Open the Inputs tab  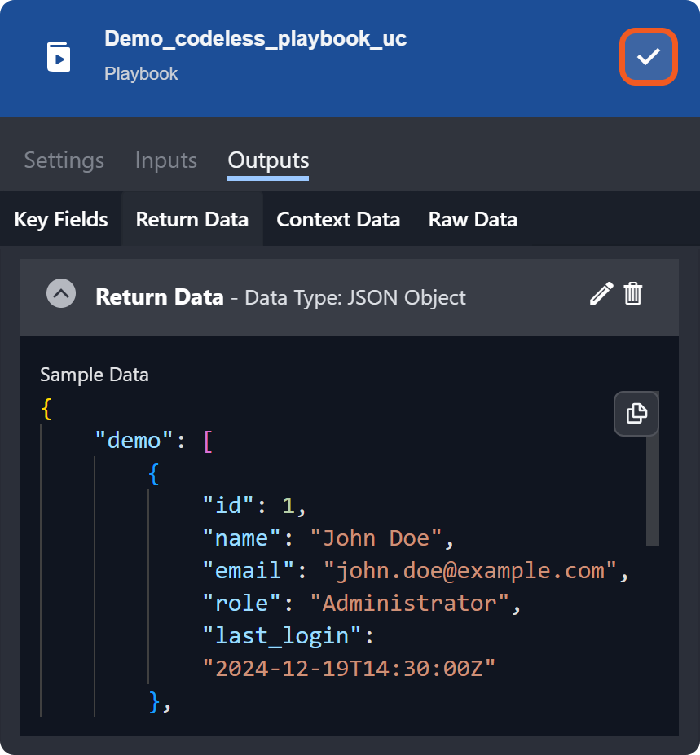pyautogui.click(x=166, y=160)
